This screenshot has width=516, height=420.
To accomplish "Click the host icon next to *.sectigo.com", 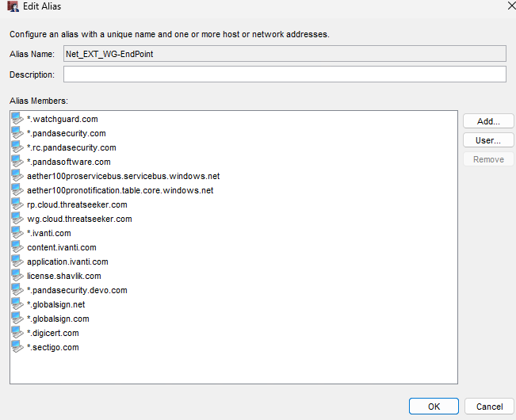I will [17, 347].
